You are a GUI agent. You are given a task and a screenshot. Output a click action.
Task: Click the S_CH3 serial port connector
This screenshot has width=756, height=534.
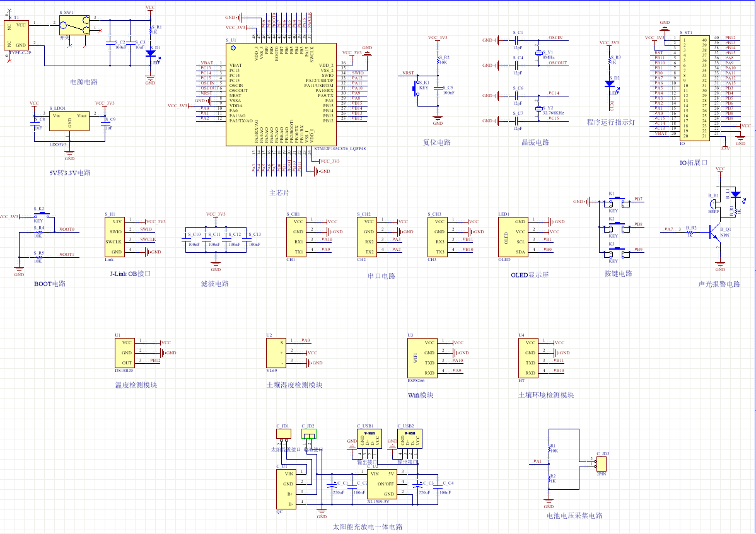[x=438, y=237]
